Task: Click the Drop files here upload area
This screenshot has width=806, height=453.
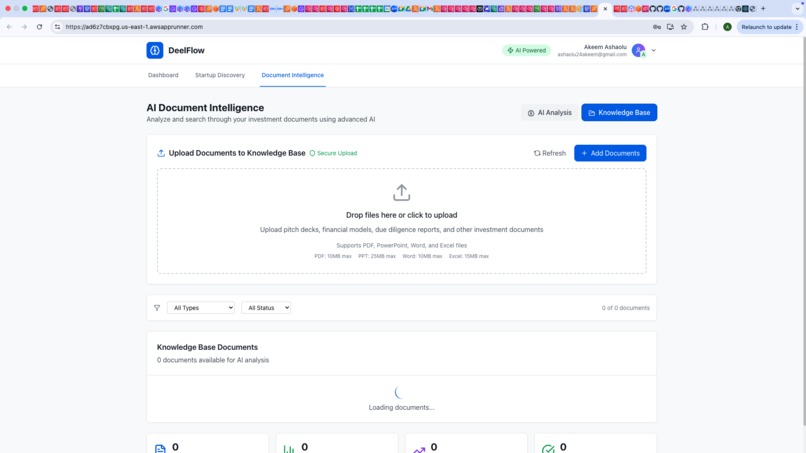Action: pos(401,221)
